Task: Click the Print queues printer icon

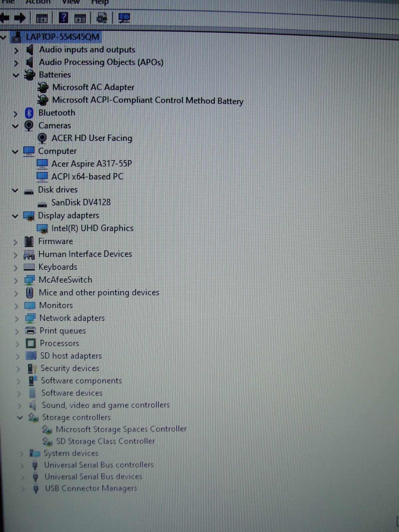Action: click(x=30, y=331)
